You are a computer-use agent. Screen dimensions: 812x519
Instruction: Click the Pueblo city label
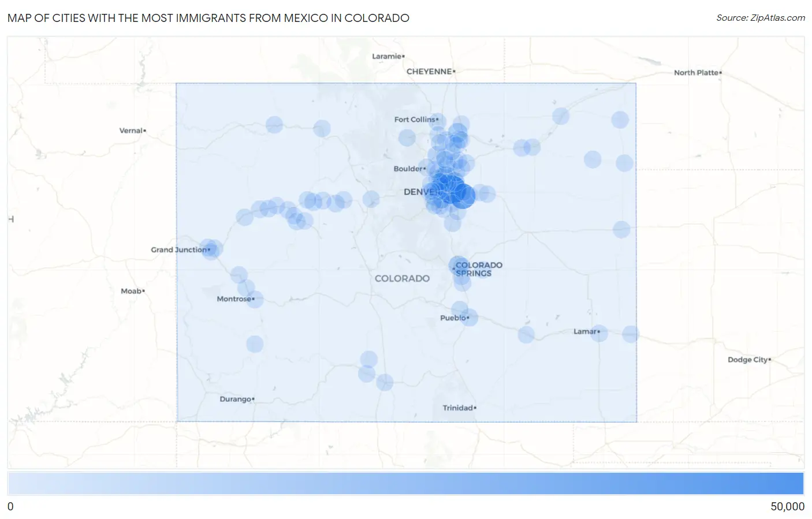pos(454,318)
